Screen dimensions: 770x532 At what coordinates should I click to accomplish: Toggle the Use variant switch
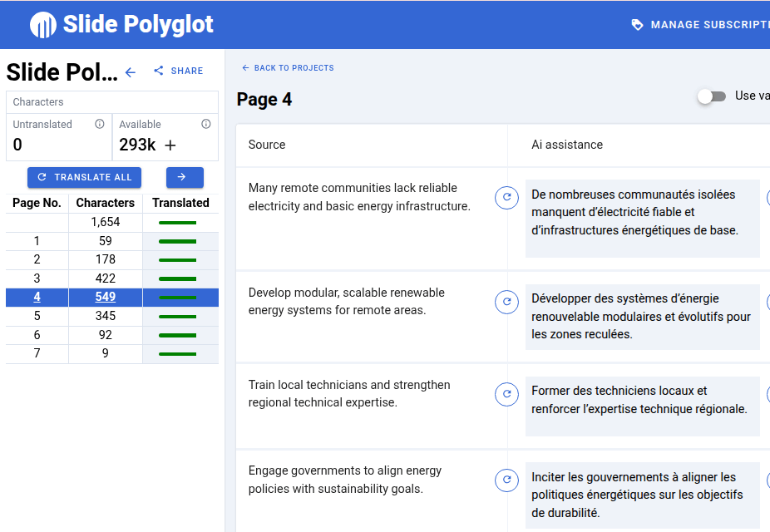coord(712,96)
